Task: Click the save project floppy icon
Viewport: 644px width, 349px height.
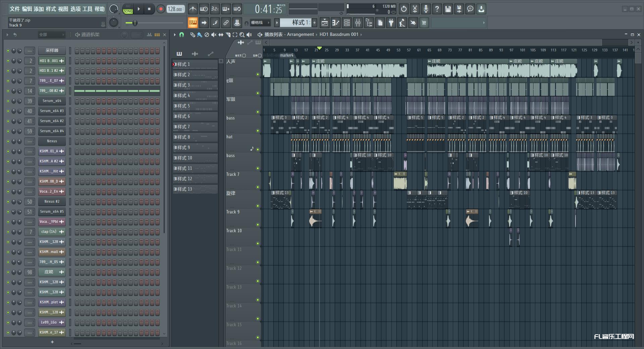Action: (x=448, y=9)
